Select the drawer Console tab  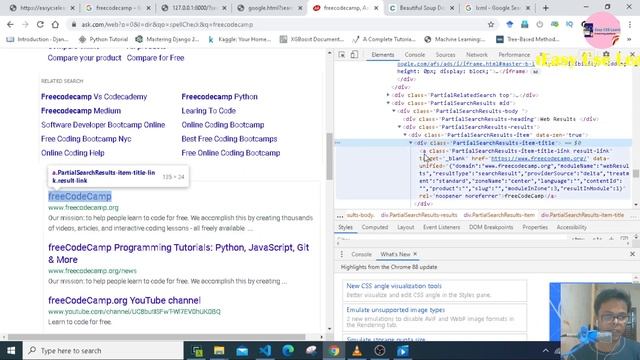click(x=361, y=254)
